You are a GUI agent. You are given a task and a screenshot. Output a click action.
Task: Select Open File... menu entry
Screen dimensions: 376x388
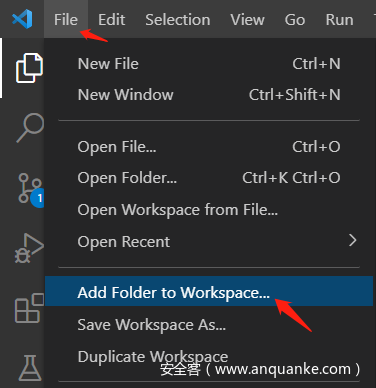(209, 147)
